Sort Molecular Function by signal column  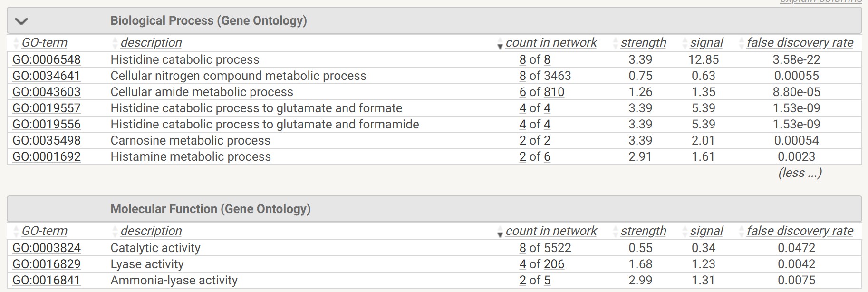point(706,231)
